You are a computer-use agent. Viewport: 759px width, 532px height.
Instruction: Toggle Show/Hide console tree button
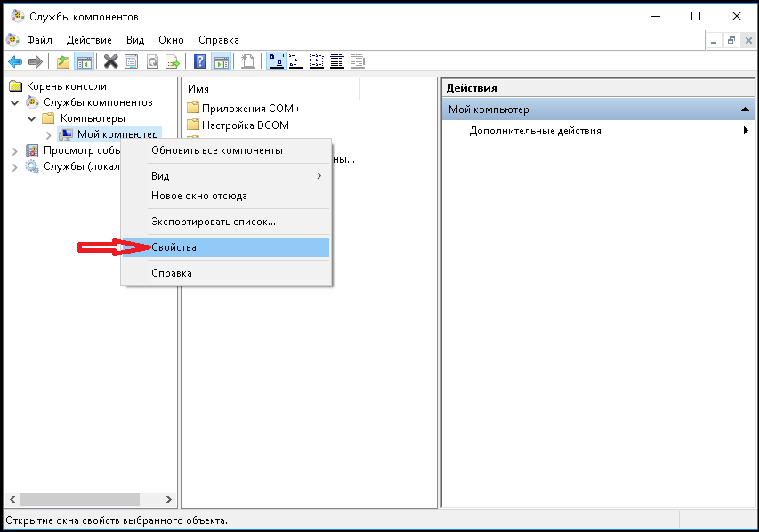click(x=84, y=61)
